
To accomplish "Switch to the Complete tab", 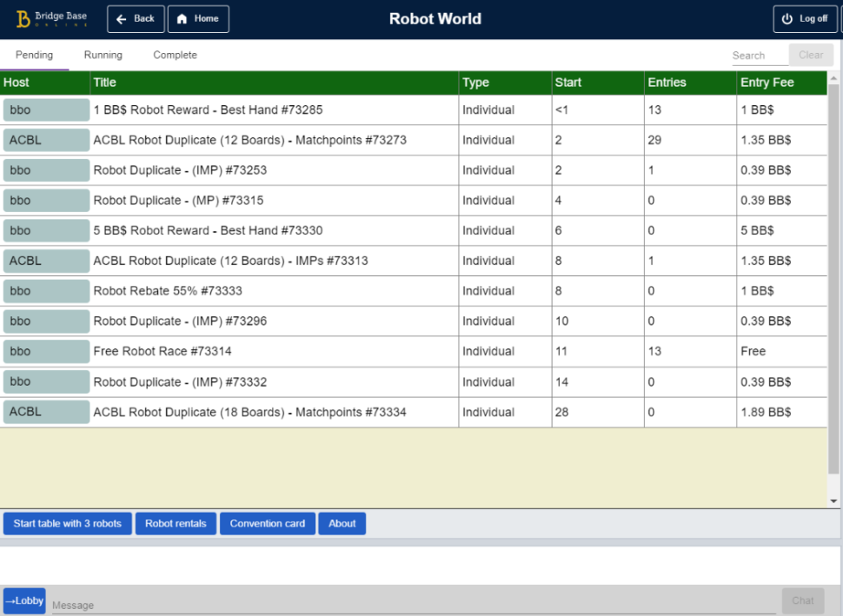I will pos(175,55).
